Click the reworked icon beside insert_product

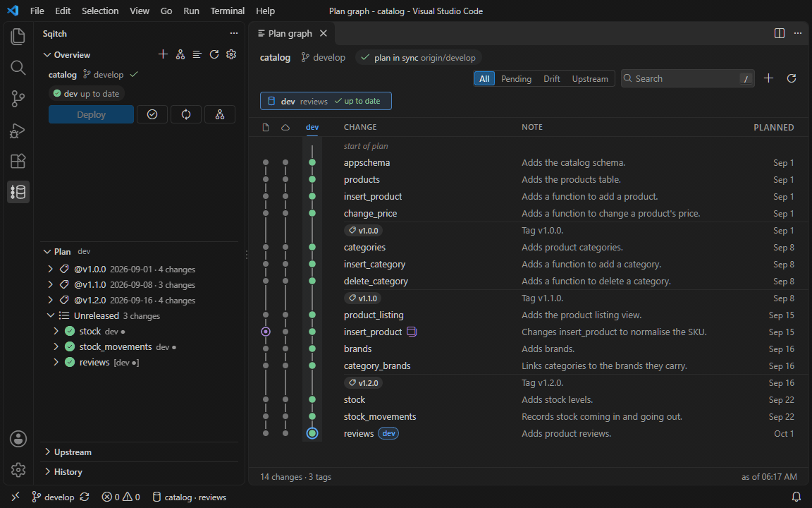tap(412, 332)
